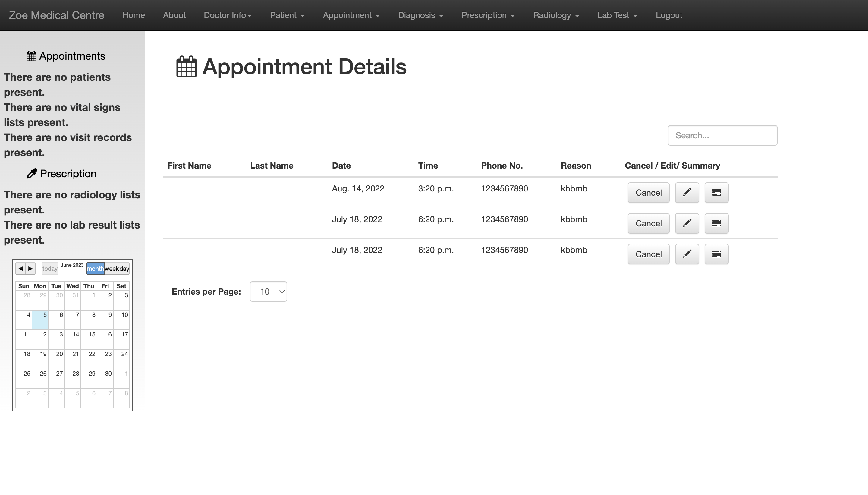Click summary list icon in last row
The width and height of the screenshot is (868, 495).
(716, 254)
